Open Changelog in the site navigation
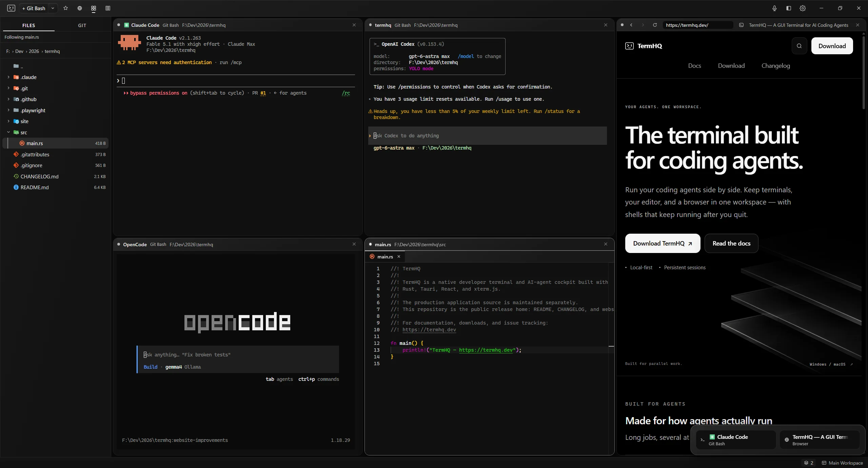This screenshot has width=868, height=468. click(x=776, y=66)
